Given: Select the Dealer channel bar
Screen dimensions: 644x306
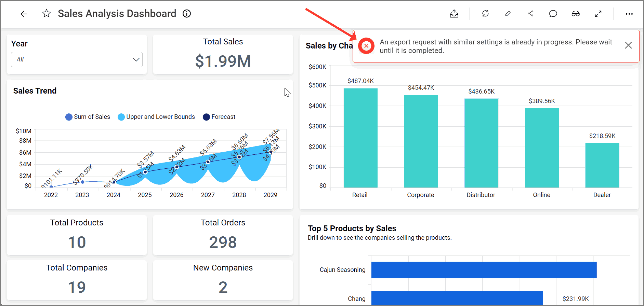Looking at the screenshot, I should pos(602,165).
